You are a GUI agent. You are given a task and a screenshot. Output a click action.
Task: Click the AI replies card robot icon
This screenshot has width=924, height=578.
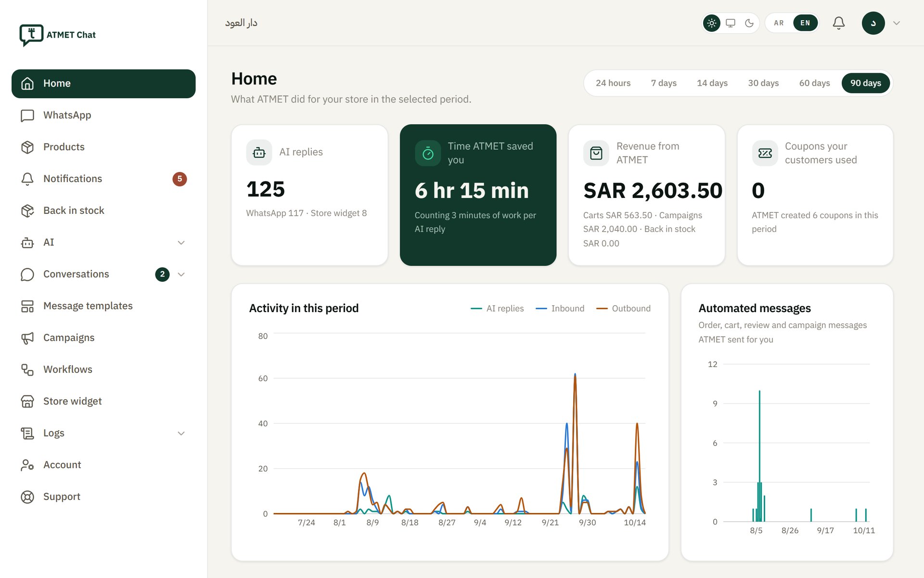(259, 152)
